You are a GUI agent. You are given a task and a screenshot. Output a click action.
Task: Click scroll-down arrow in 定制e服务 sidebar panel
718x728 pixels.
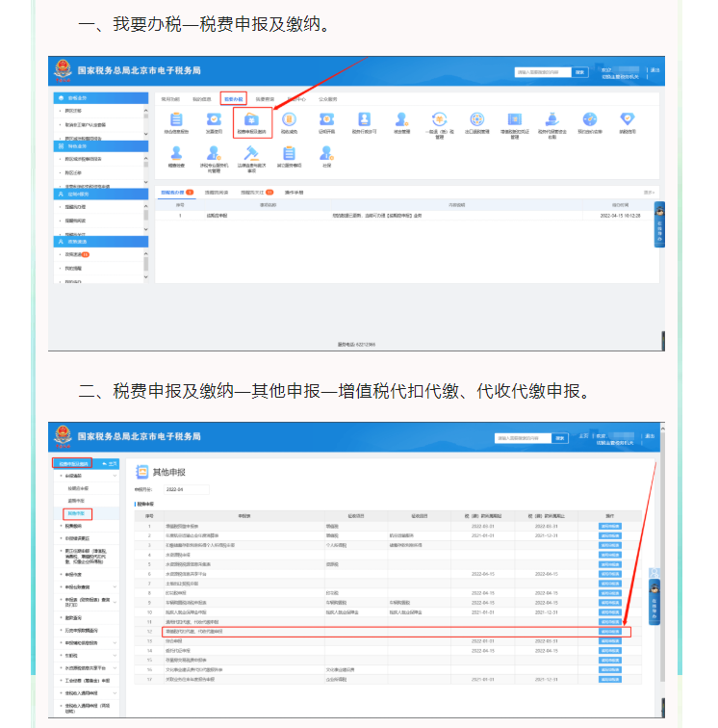pyautogui.click(x=145, y=229)
